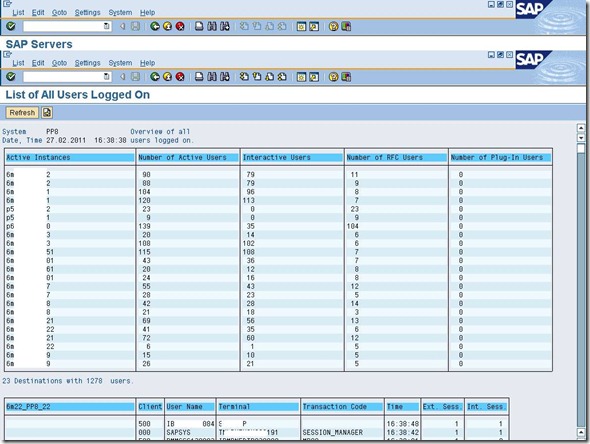
Task: Open List menu in SAP Servers window
Action: click(x=18, y=12)
